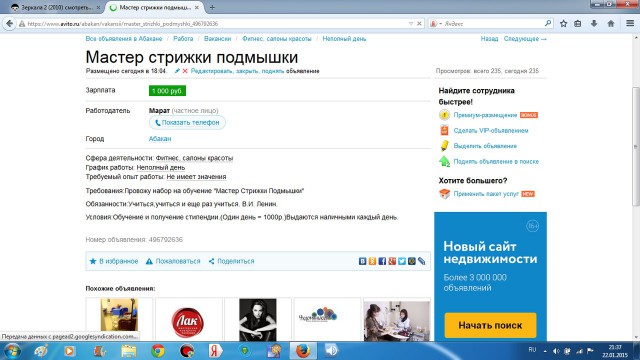Click the Показать телефон button

(x=187, y=122)
